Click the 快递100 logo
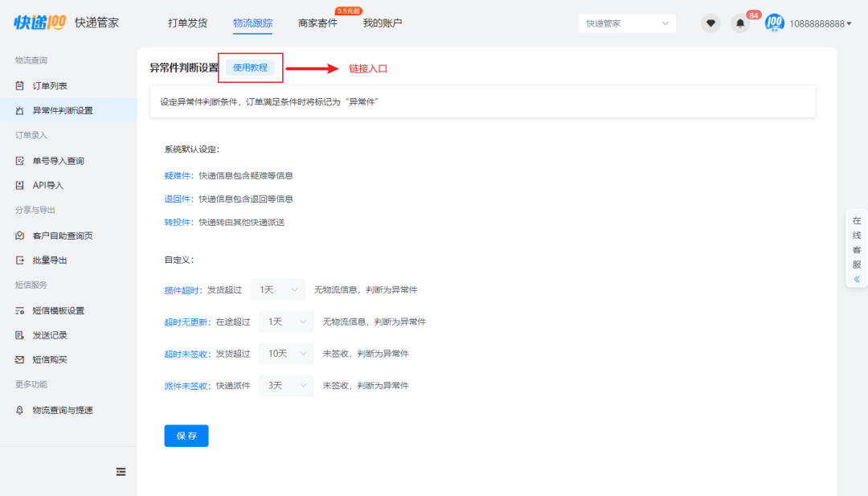 [40, 23]
